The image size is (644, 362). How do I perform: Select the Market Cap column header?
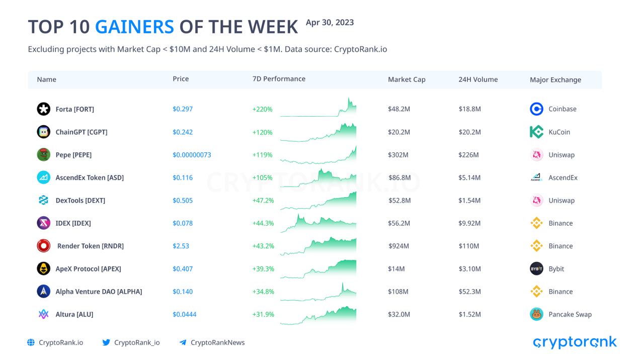pyautogui.click(x=407, y=79)
